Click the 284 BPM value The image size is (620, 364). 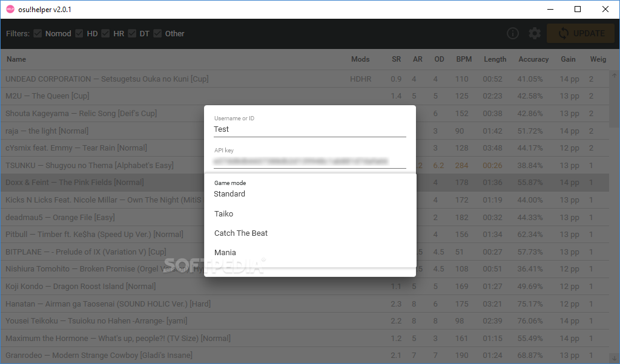[x=461, y=166]
